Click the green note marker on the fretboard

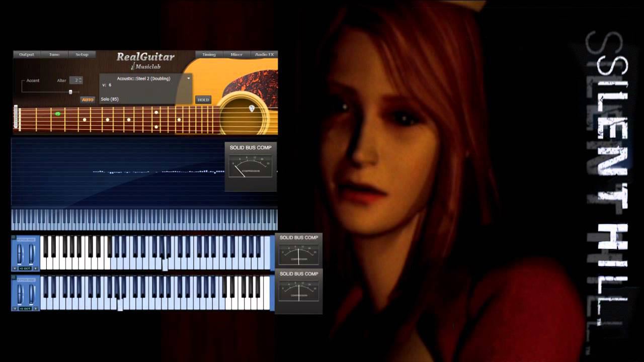coord(58,114)
